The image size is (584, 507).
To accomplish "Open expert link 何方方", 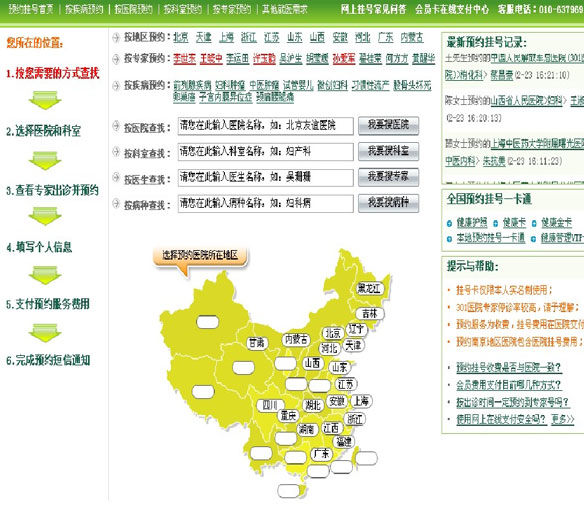I will click(x=397, y=58).
